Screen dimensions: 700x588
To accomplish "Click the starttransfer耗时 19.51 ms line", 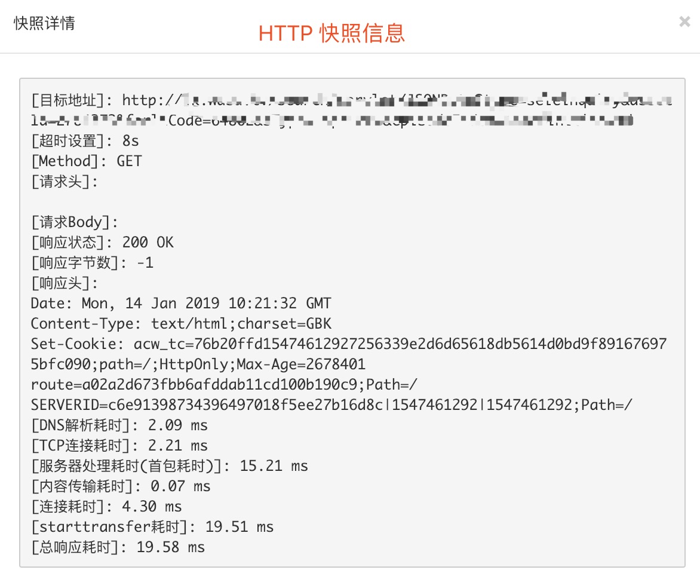I will pos(152,527).
